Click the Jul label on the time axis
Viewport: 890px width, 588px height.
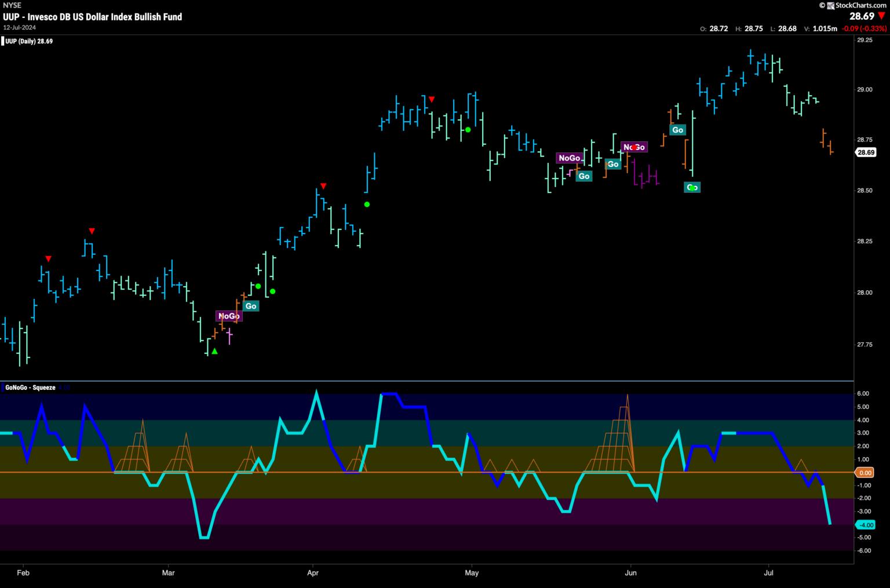769,572
